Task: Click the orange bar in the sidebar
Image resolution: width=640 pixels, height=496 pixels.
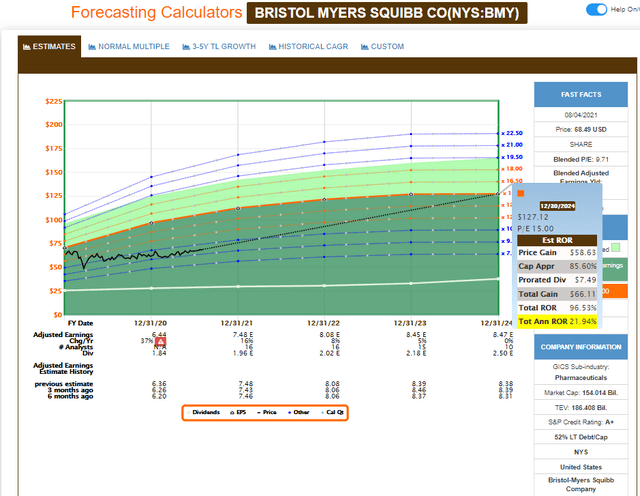Action: pyautogui.click(x=615, y=291)
